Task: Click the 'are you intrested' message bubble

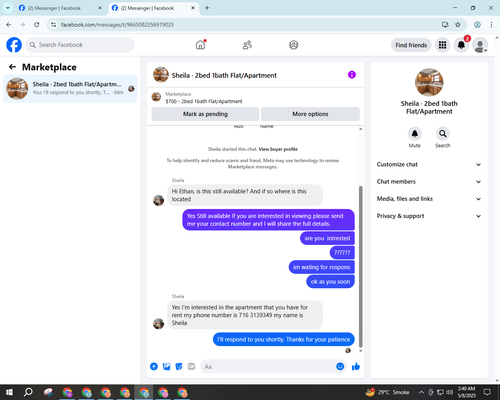Action: 327,238
